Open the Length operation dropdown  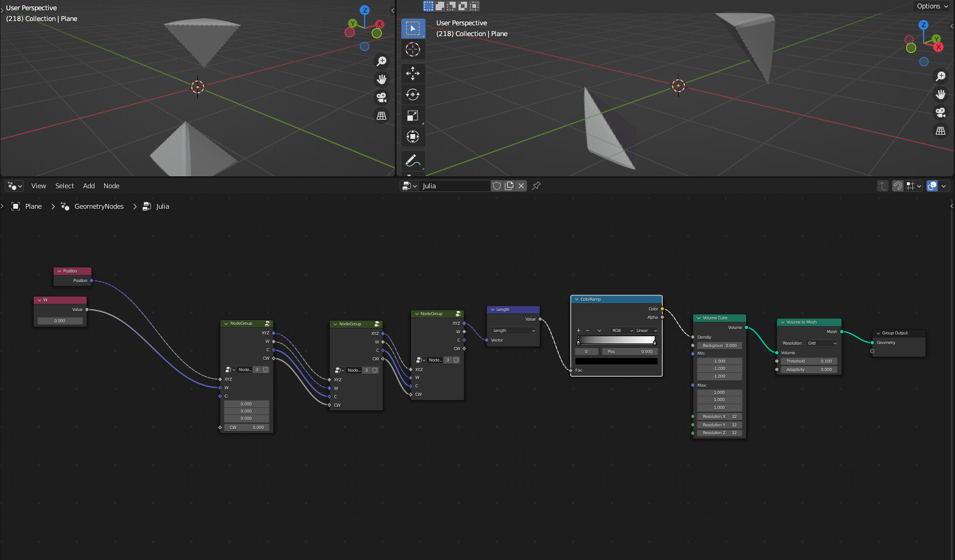(x=513, y=330)
